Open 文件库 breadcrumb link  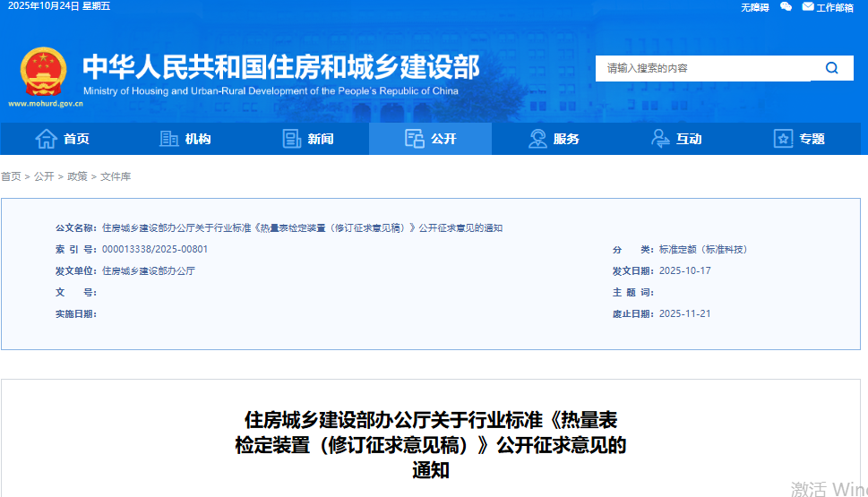[116, 176]
